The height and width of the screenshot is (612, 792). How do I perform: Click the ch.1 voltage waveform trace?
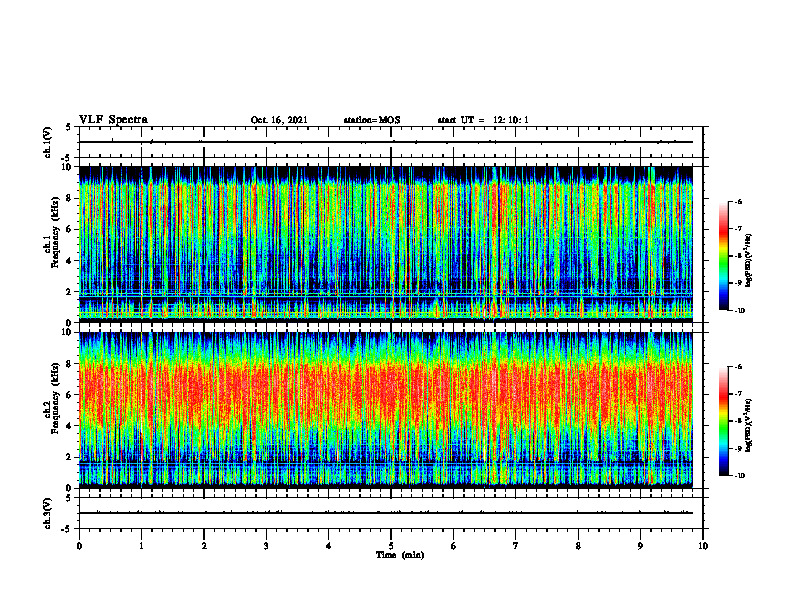[386, 142]
